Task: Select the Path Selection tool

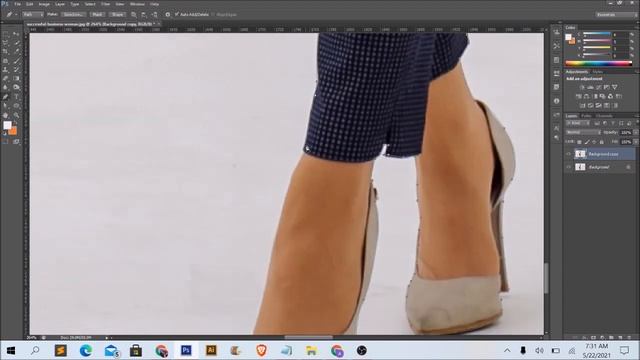Action: click(x=5, y=106)
